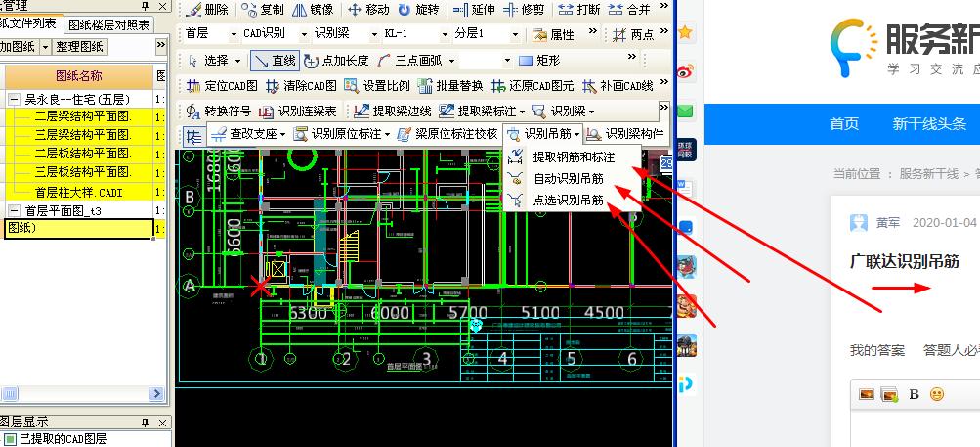Click the favorites star sidebar icon
Viewport: 980px width, 447px height.
click(x=686, y=32)
